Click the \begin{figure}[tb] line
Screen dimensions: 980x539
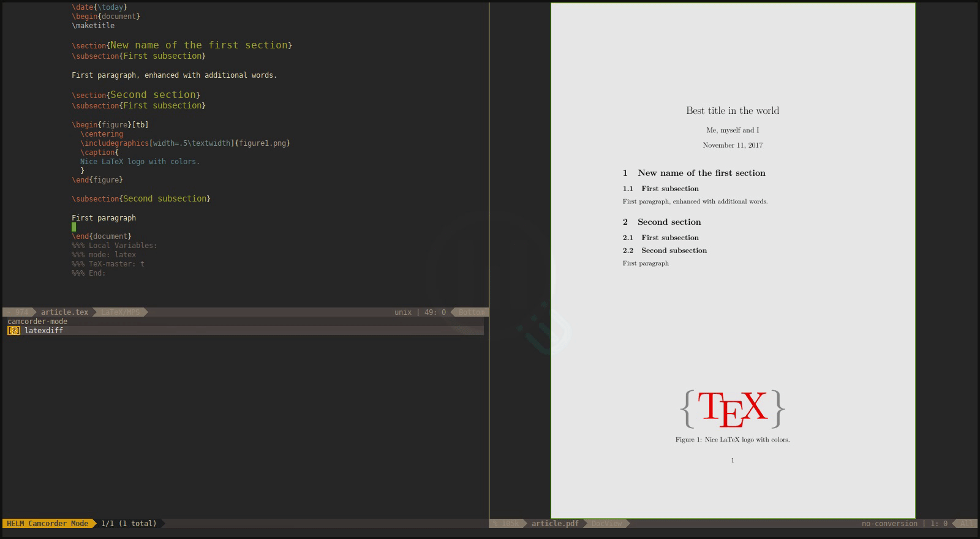coord(110,125)
